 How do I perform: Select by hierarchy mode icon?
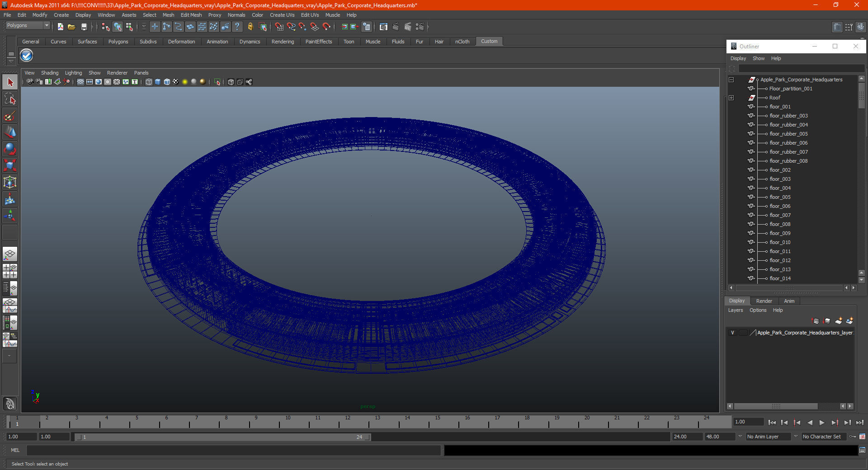coord(105,27)
